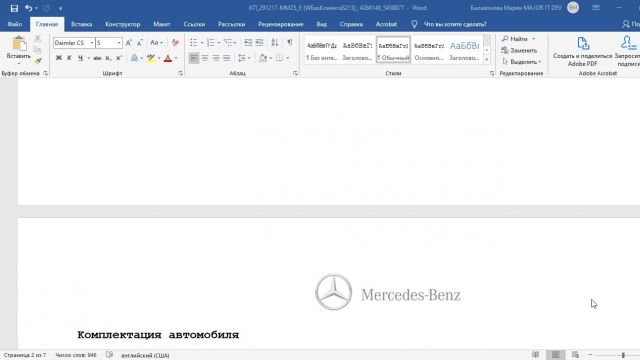This screenshot has height=360, width=640.
Task: Apply the Без интервала style
Action: click(322, 50)
